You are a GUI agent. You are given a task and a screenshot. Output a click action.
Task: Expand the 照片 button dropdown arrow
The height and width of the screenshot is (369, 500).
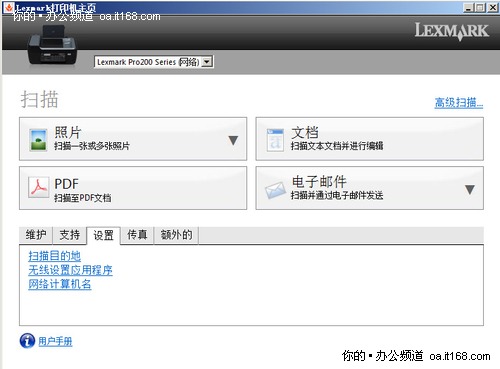click(233, 140)
